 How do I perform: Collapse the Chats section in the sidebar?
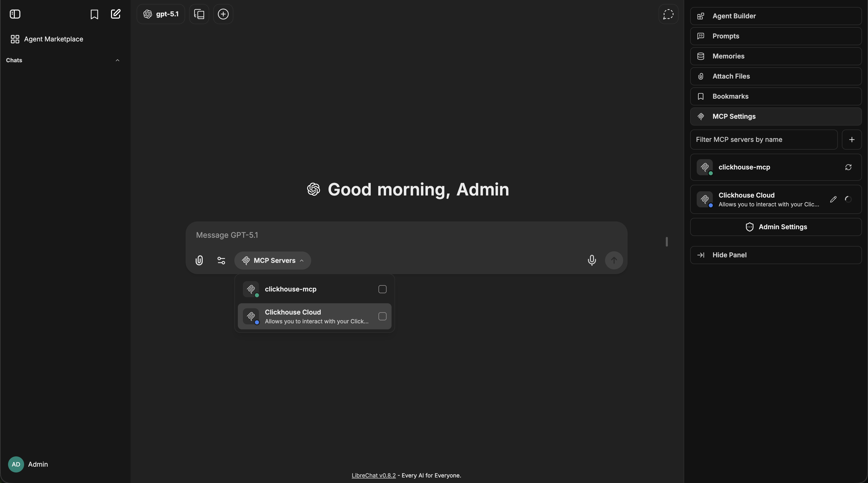pos(118,61)
